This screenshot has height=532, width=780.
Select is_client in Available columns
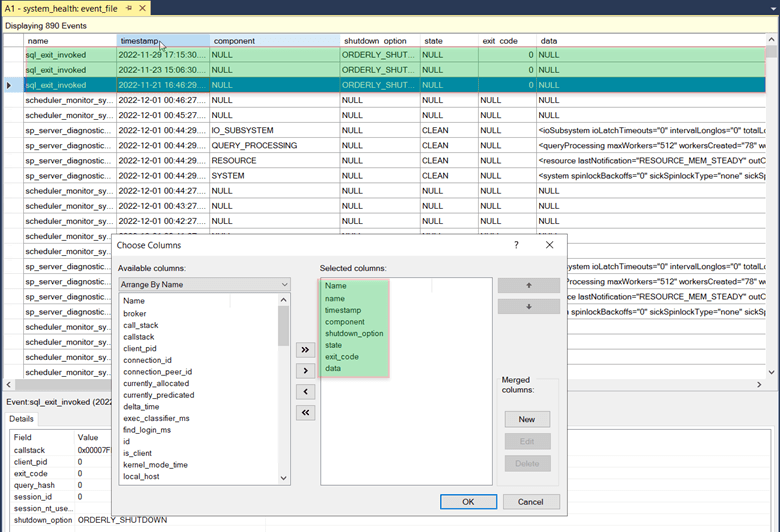point(137,453)
